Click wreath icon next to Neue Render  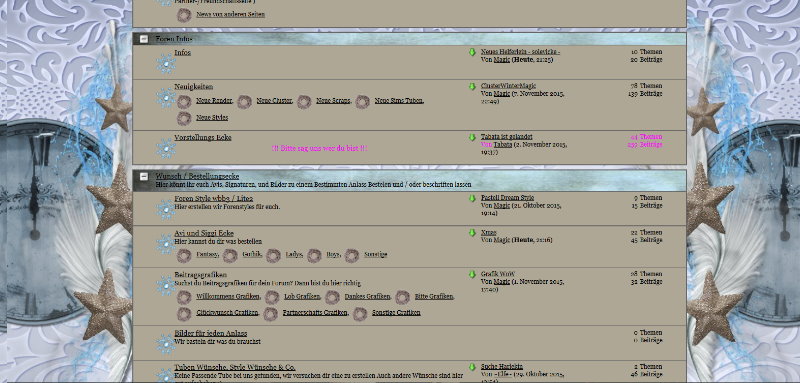tap(184, 101)
